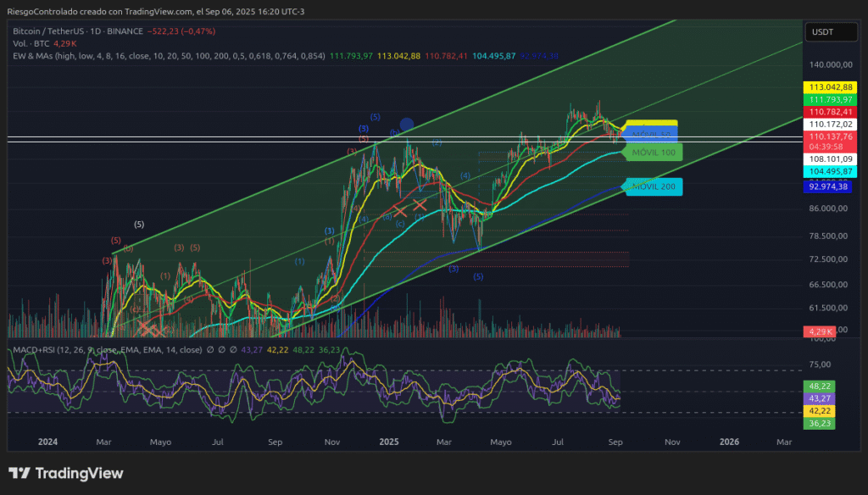Click the yellow 113.042,88 price tag

click(830, 87)
